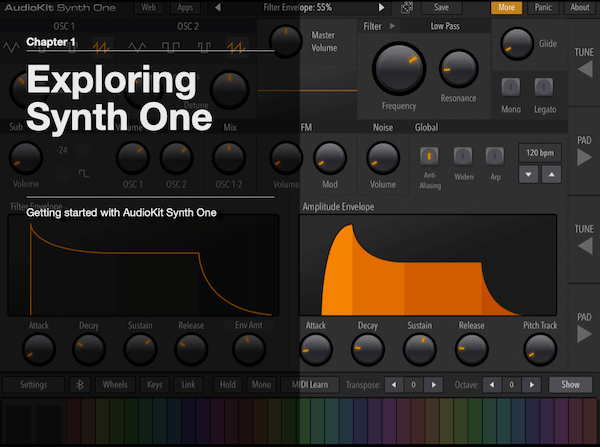The height and width of the screenshot is (447, 600).
Task: Toggle the Anti-Aliasing switch
Action: 429,156
